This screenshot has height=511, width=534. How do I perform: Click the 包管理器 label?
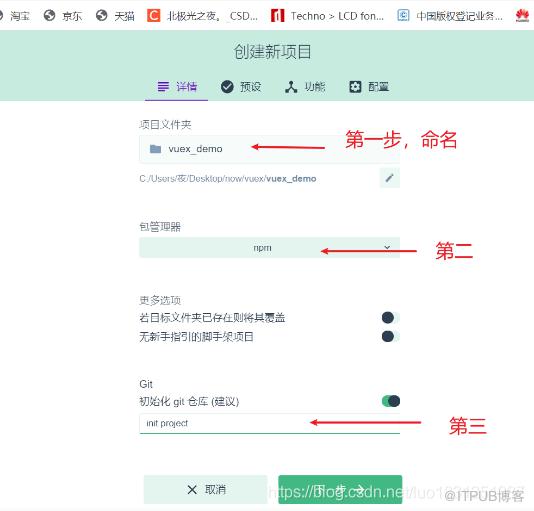click(160, 227)
